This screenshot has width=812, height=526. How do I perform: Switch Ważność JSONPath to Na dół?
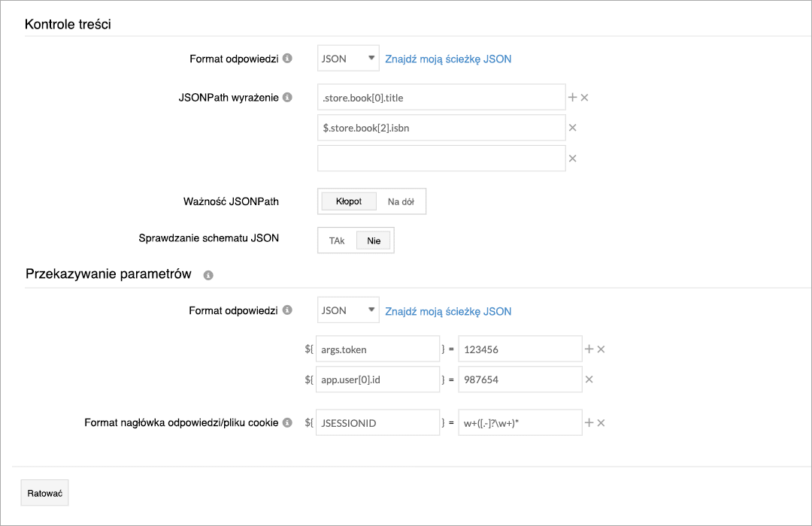tap(401, 201)
